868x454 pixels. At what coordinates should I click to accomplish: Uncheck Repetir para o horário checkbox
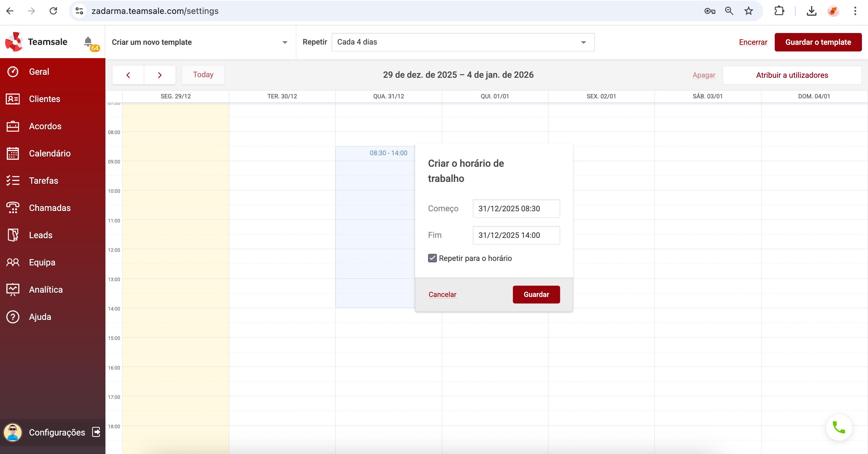pos(432,258)
